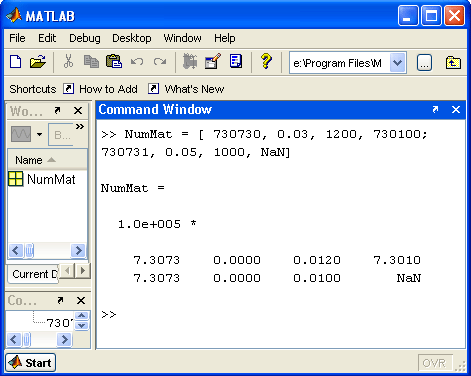Show next tab with the right arrow
Viewport: 471px width, 376px height.
[83, 270]
